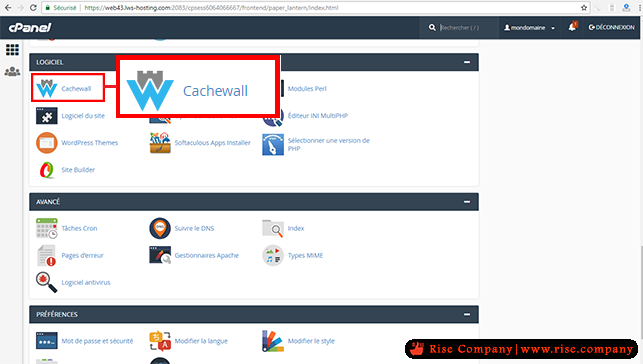The image size is (643, 364).
Task: Click the Types MIME icon
Action: coord(273,255)
